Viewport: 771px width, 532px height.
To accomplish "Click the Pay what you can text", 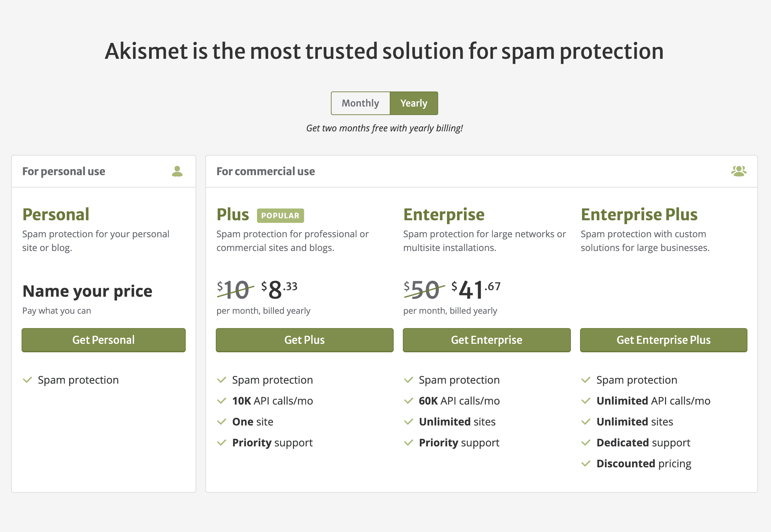I will pyautogui.click(x=57, y=311).
